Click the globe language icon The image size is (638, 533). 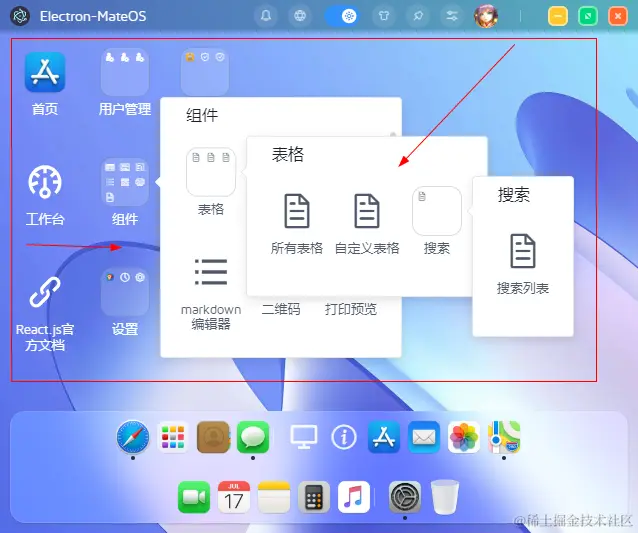click(300, 16)
